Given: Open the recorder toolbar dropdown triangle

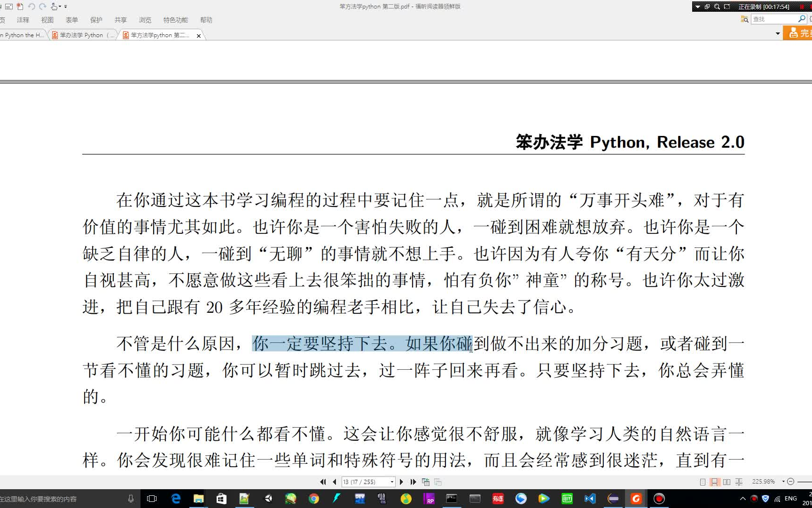Looking at the screenshot, I should click(698, 7).
